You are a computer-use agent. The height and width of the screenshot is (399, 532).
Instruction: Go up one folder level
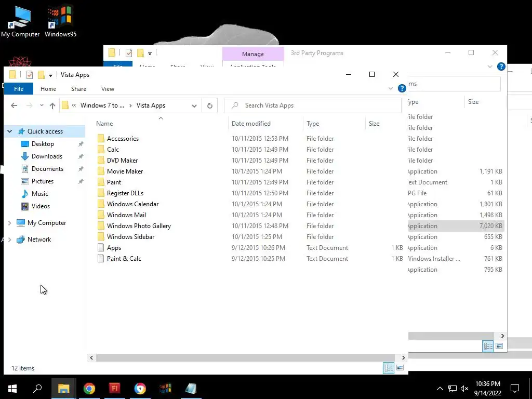(x=52, y=105)
